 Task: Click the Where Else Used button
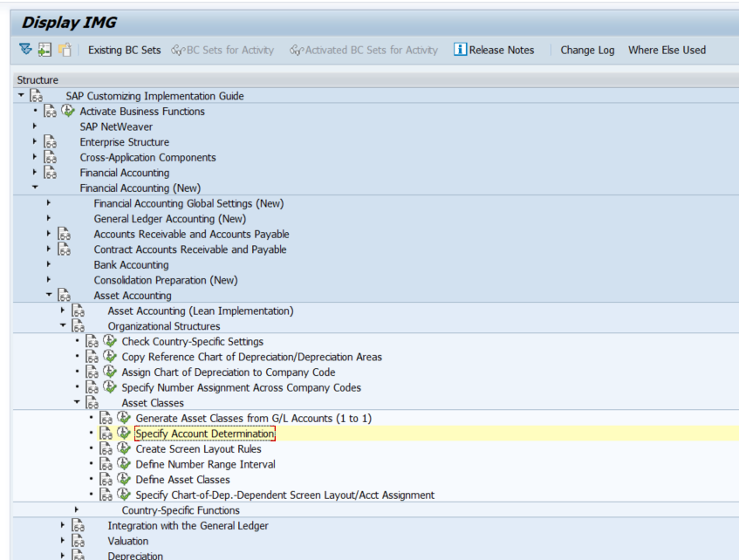pyautogui.click(x=667, y=50)
